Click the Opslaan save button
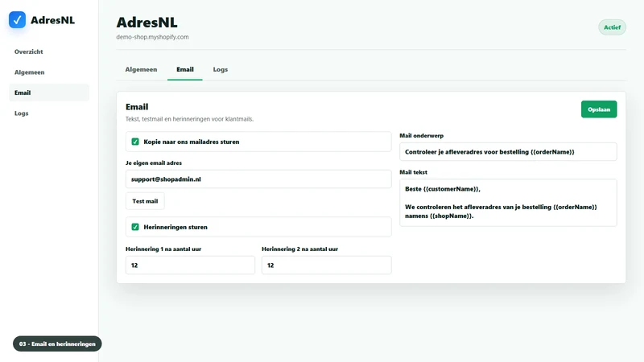This screenshot has height=362, width=644. point(599,109)
